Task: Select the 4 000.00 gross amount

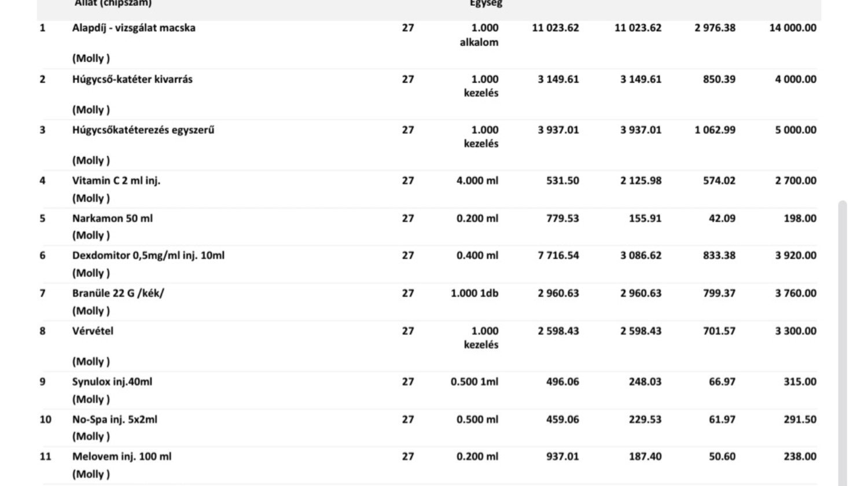Action: 795,79
